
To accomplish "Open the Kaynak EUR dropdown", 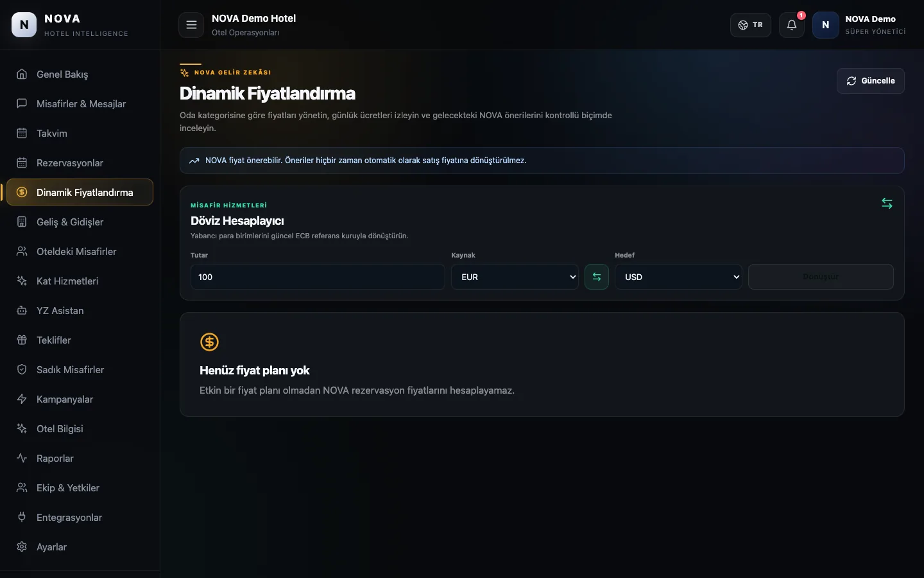I will (x=515, y=277).
